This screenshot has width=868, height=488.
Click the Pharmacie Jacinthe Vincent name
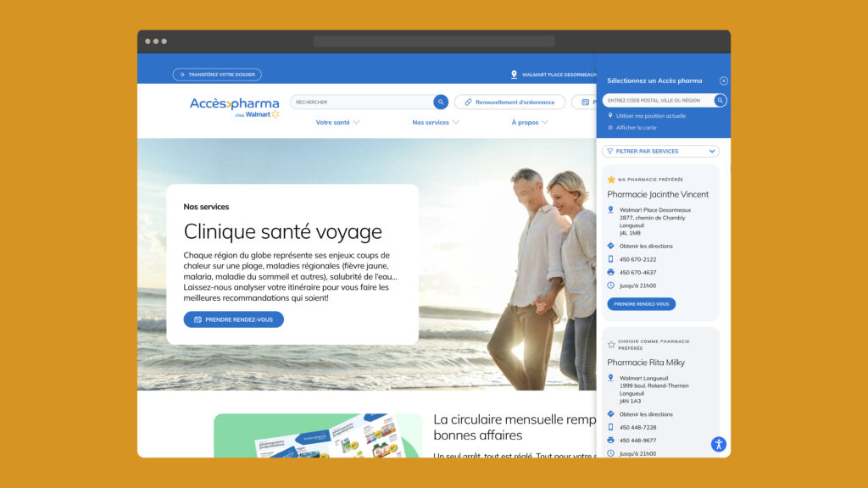[x=658, y=194]
